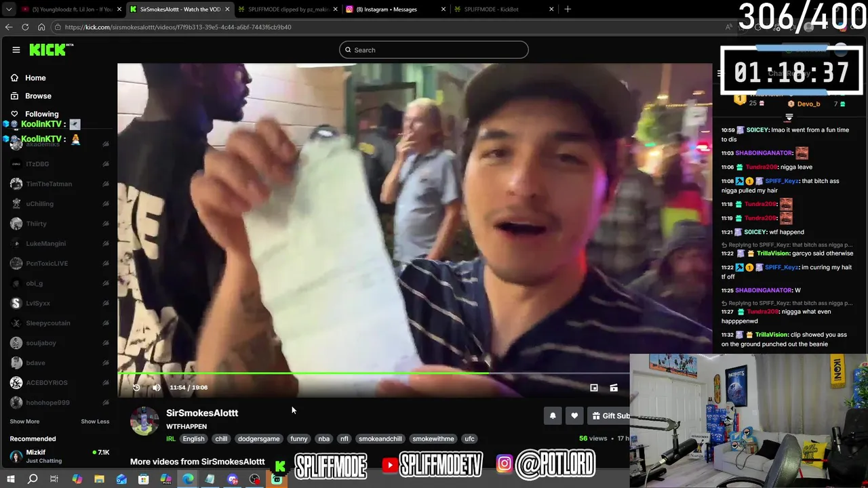The image size is (868, 488).
Task: Click the rightmost icon in video controls
Action: coord(614,388)
